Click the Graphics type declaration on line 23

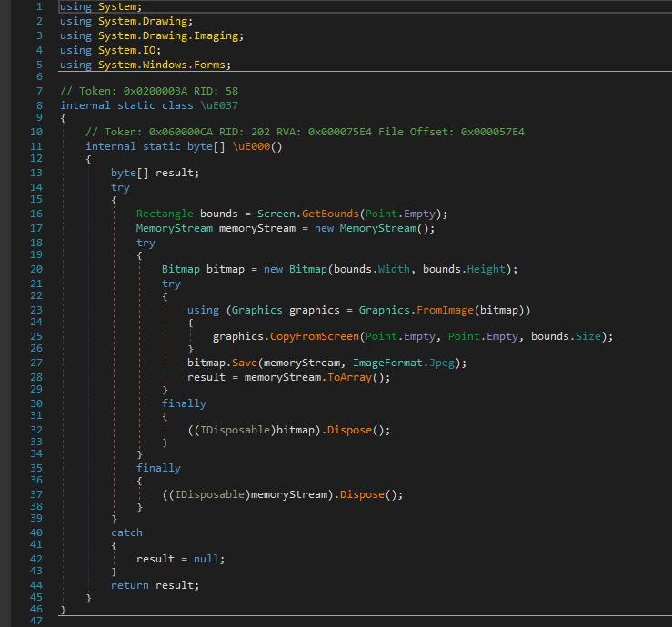(x=257, y=310)
